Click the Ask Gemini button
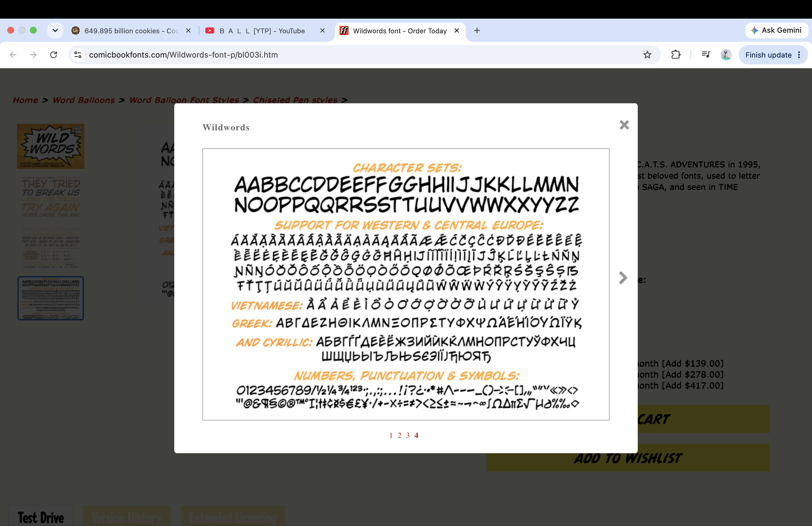 point(776,30)
